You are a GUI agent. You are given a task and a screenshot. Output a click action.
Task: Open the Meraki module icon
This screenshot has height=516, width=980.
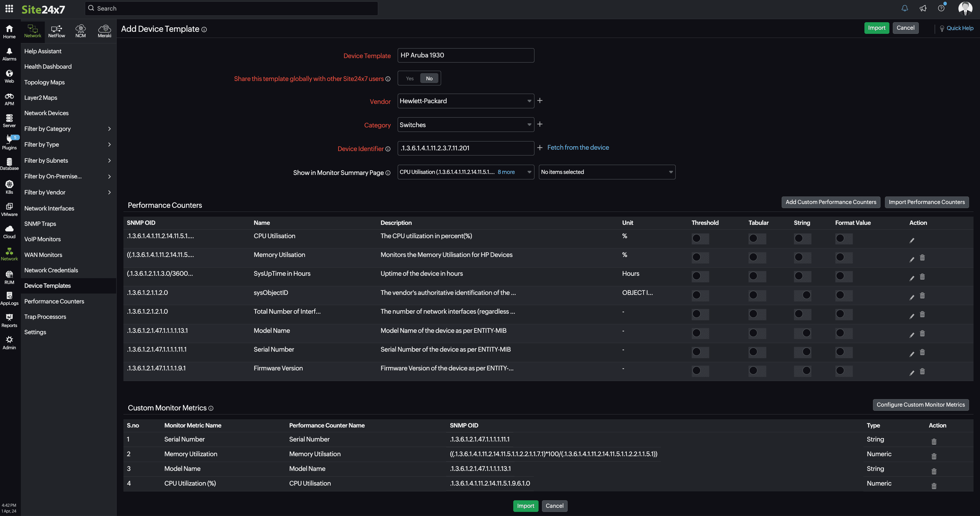(104, 31)
